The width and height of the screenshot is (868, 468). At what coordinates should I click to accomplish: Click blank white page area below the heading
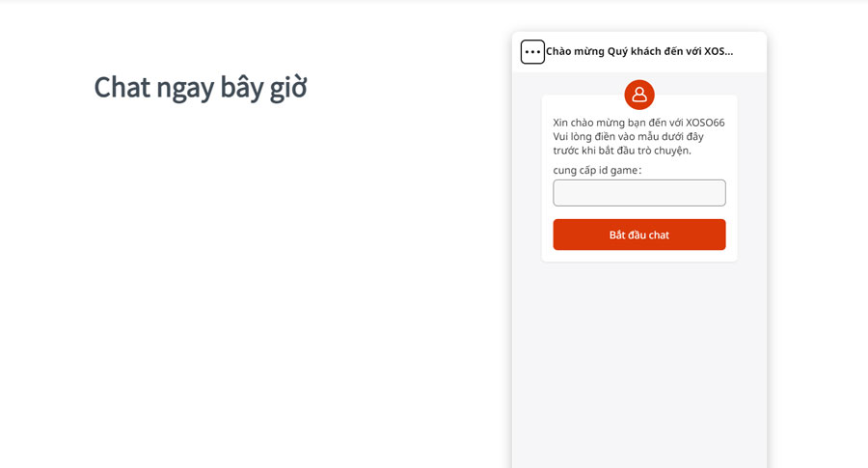click(x=249, y=277)
